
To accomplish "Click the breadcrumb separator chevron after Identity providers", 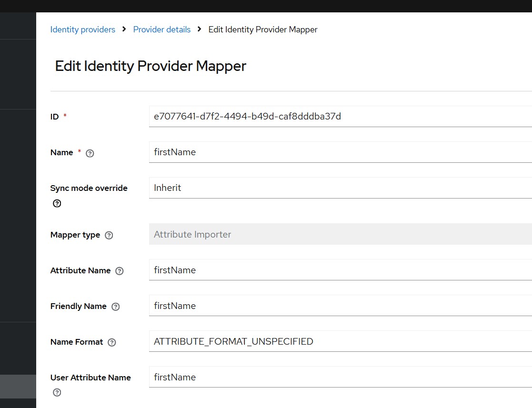I will click(123, 29).
